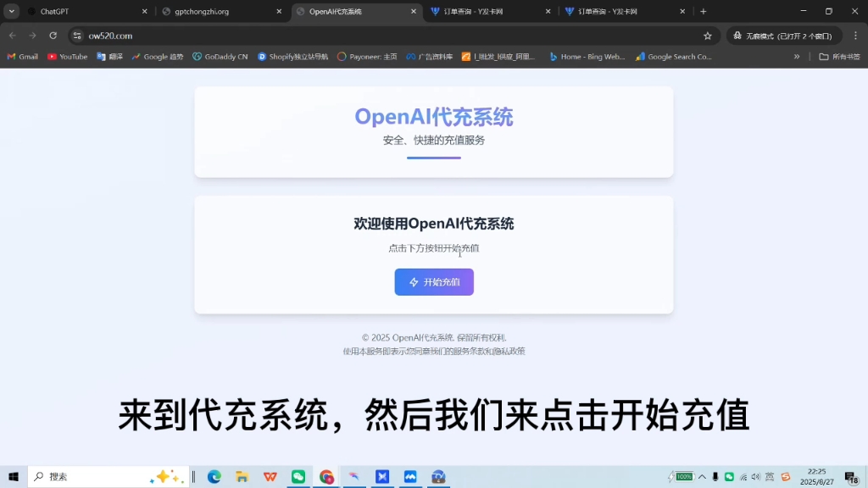The height and width of the screenshot is (488, 868).
Task: Open WPS Office from the taskbar
Action: click(270, 476)
